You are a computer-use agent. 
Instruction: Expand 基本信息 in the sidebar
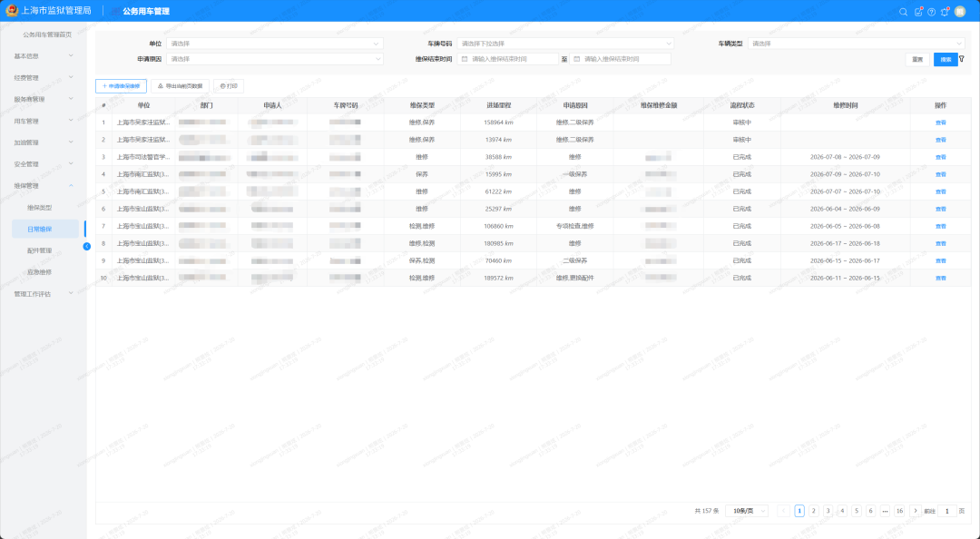coord(44,56)
